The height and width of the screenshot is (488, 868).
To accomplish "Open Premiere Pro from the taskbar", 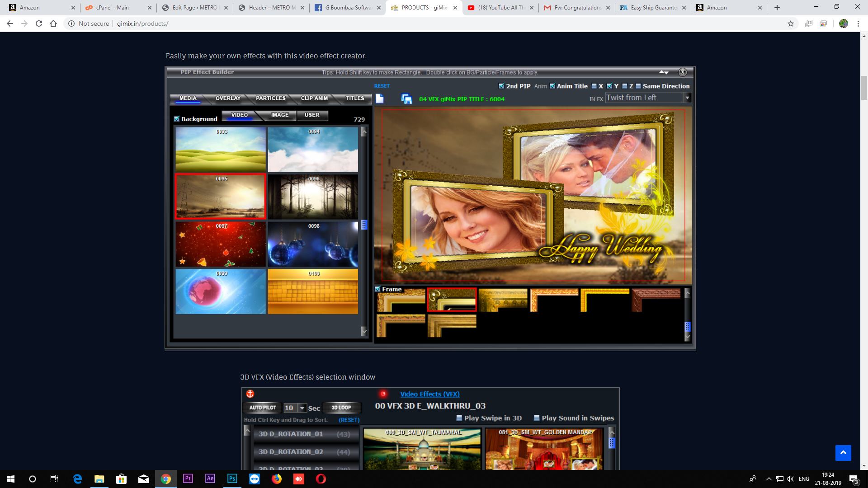I will 188,479.
